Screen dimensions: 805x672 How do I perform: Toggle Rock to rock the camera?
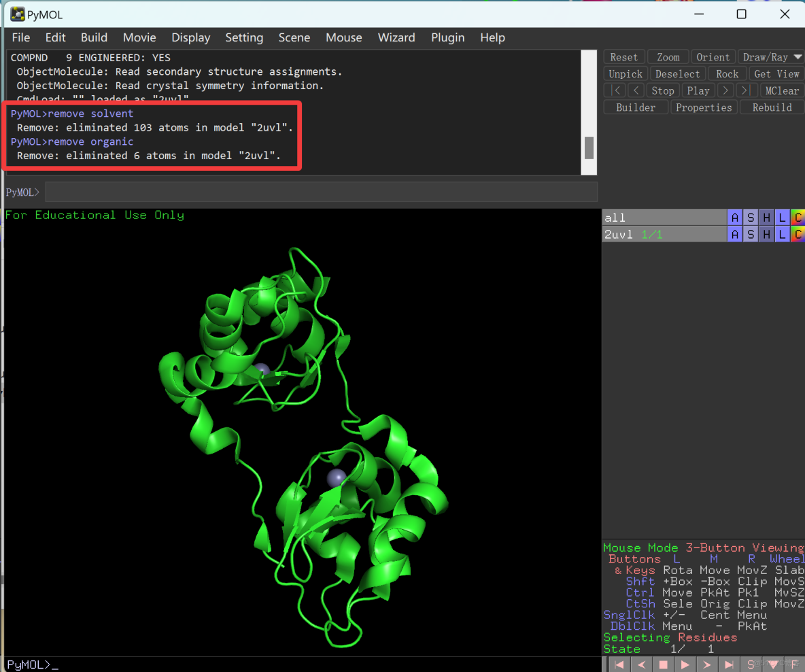coord(727,73)
